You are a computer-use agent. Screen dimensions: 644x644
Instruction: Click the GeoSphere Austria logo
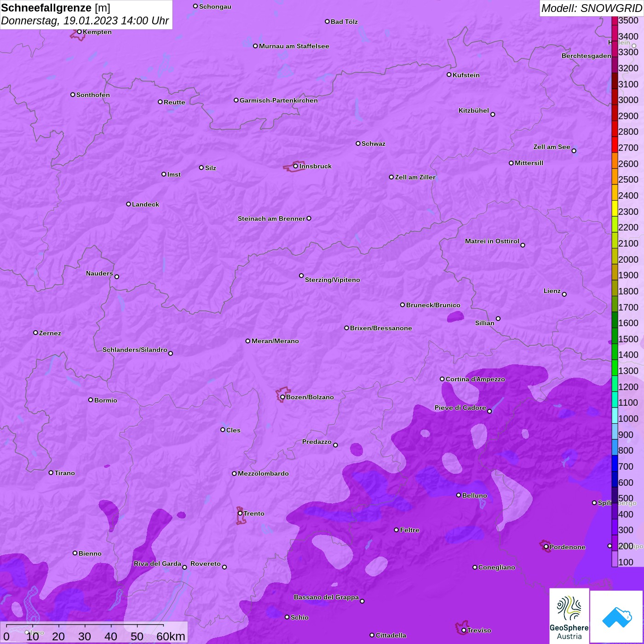[569, 615]
